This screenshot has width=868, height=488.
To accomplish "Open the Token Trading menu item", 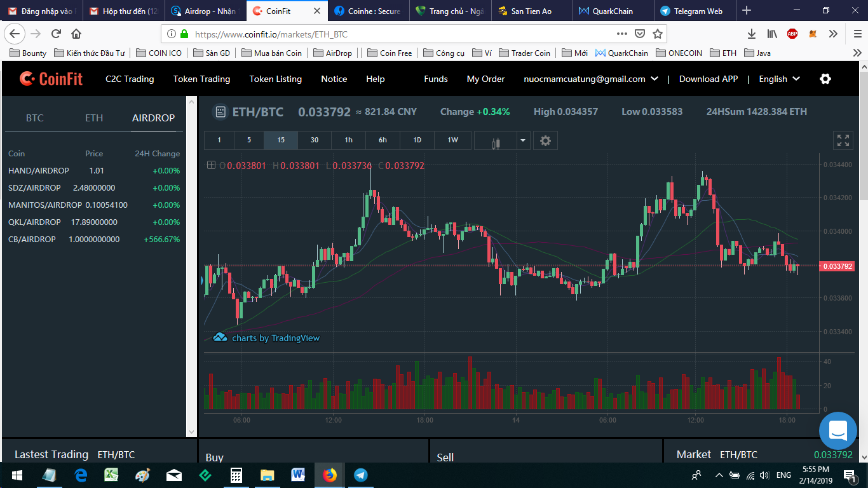I will pyautogui.click(x=201, y=79).
